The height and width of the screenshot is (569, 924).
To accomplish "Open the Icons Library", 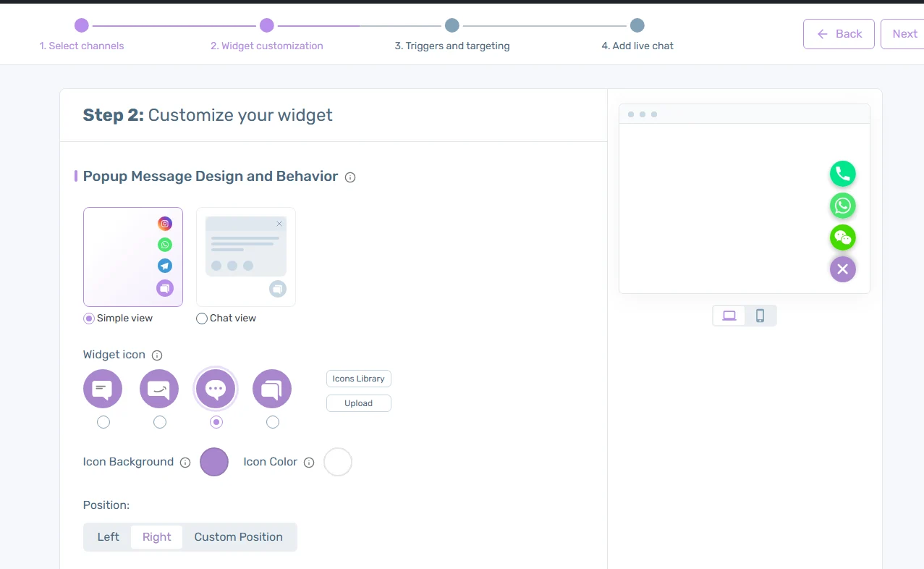I will (358, 379).
